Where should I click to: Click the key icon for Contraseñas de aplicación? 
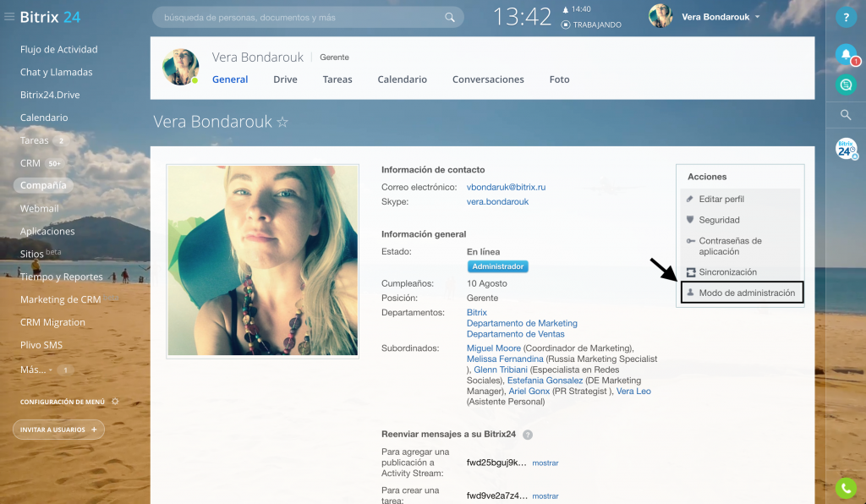pos(690,241)
